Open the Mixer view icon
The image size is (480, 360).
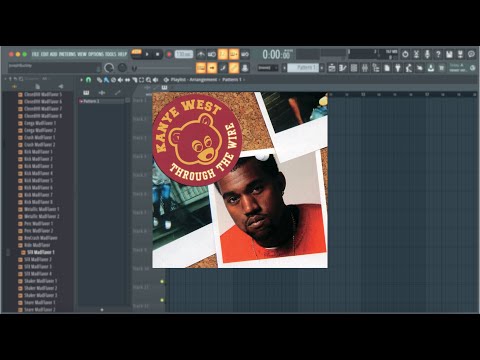point(365,68)
